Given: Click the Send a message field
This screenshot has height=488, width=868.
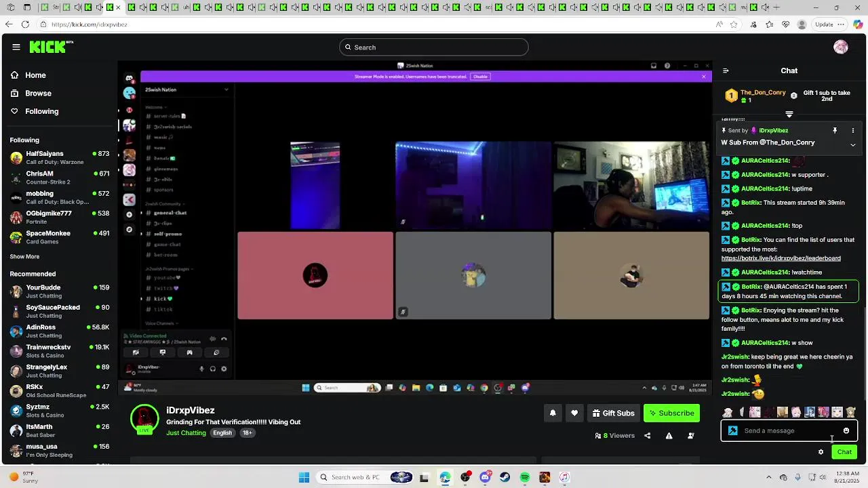Looking at the screenshot, I should 789,430.
